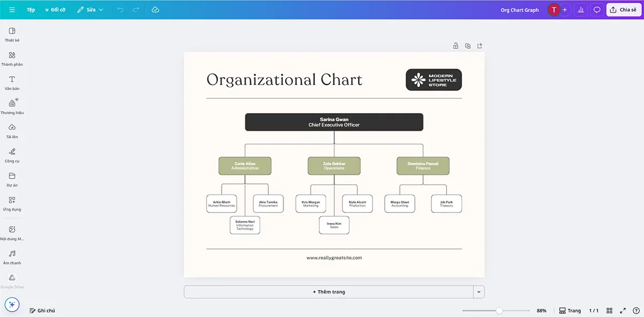The width and height of the screenshot is (644, 317).
Task: Open the Ứng dụng apps panel
Action: click(12, 204)
